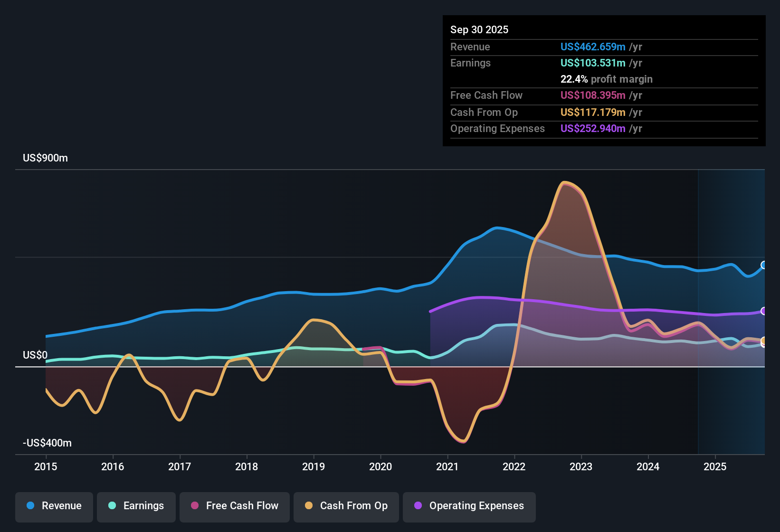
Task: Toggle the Free Cash Flow series off
Action: pos(234,506)
